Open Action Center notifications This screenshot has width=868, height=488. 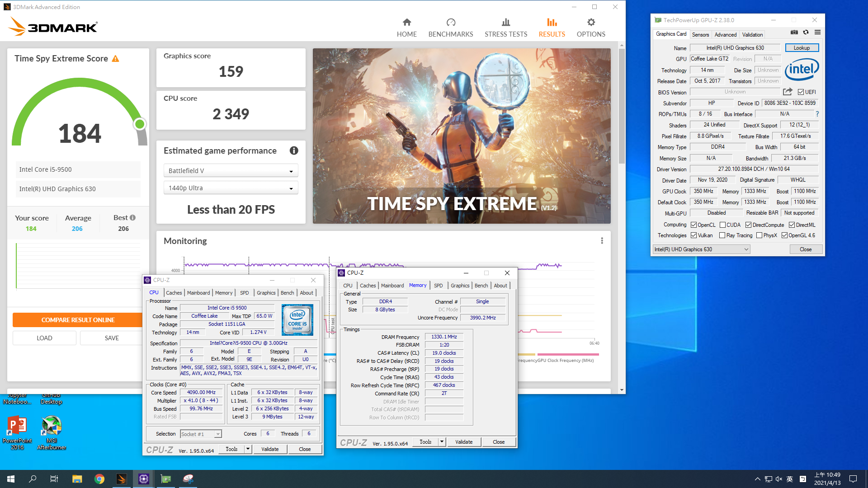coord(853,479)
